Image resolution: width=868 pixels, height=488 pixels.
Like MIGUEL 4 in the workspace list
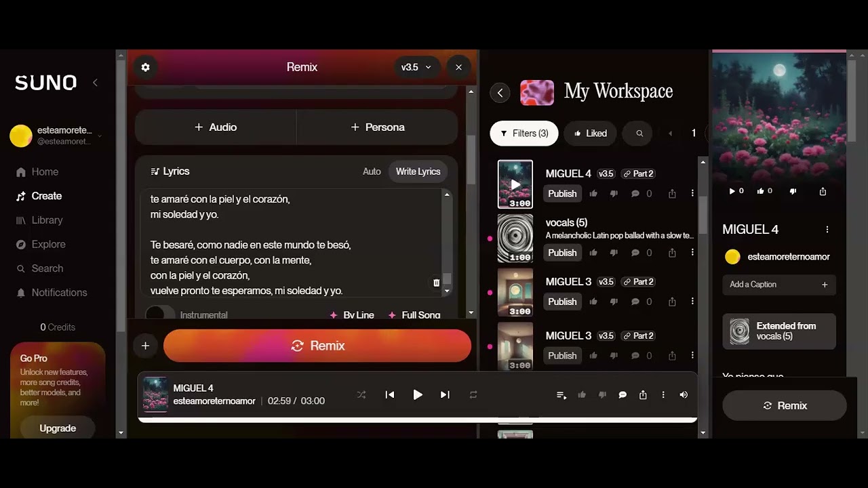tap(593, 194)
